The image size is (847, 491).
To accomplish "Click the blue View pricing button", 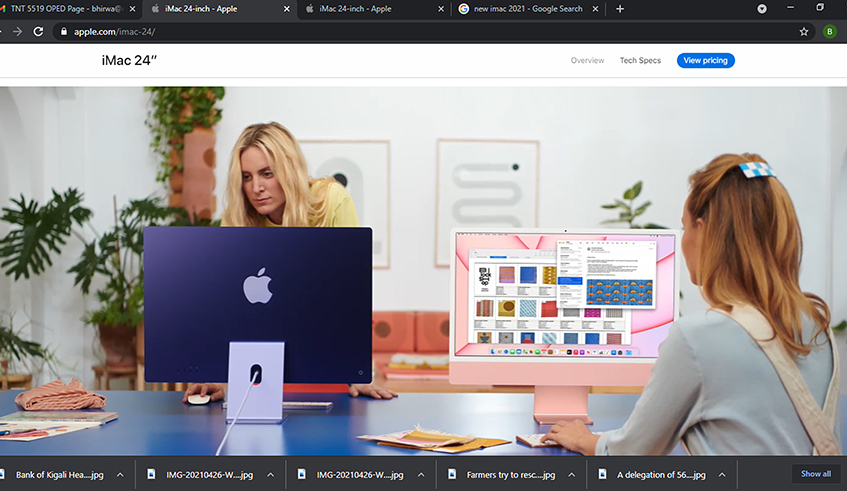I will tap(705, 60).
